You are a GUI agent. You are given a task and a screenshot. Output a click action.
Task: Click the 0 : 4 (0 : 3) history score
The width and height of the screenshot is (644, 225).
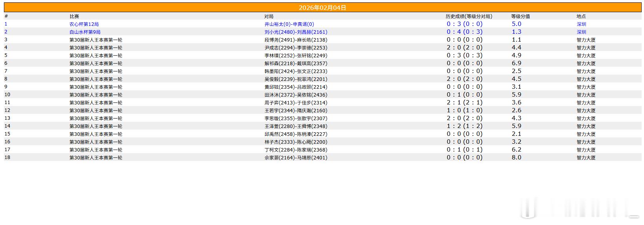465,32
